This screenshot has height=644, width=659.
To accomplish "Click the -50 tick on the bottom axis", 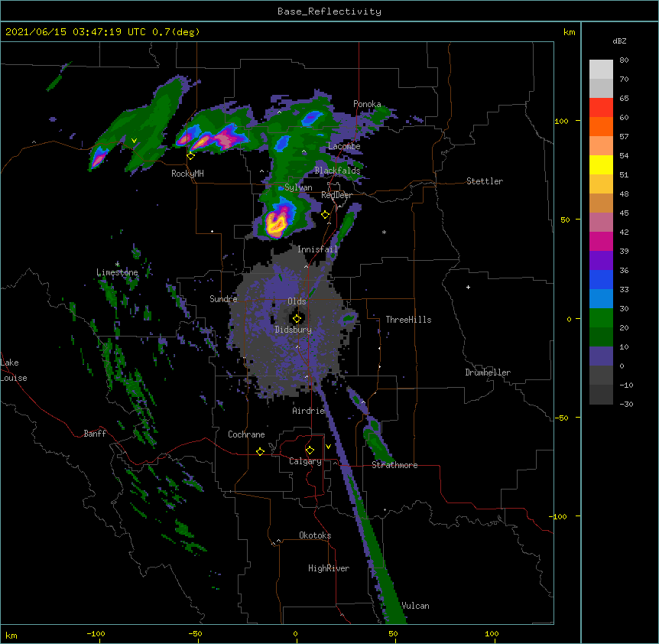I will pyautogui.click(x=195, y=633).
